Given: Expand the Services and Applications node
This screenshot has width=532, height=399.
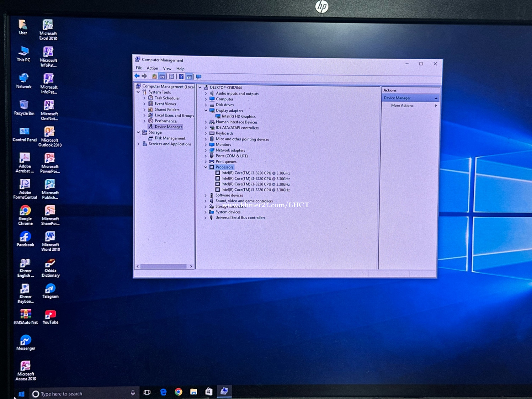Looking at the screenshot, I should [138, 144].
